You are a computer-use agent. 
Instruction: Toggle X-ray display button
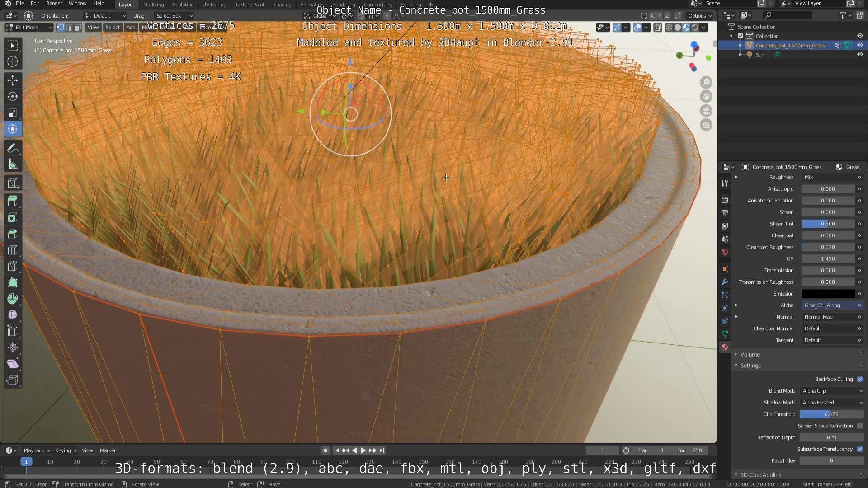click(657, 28)
